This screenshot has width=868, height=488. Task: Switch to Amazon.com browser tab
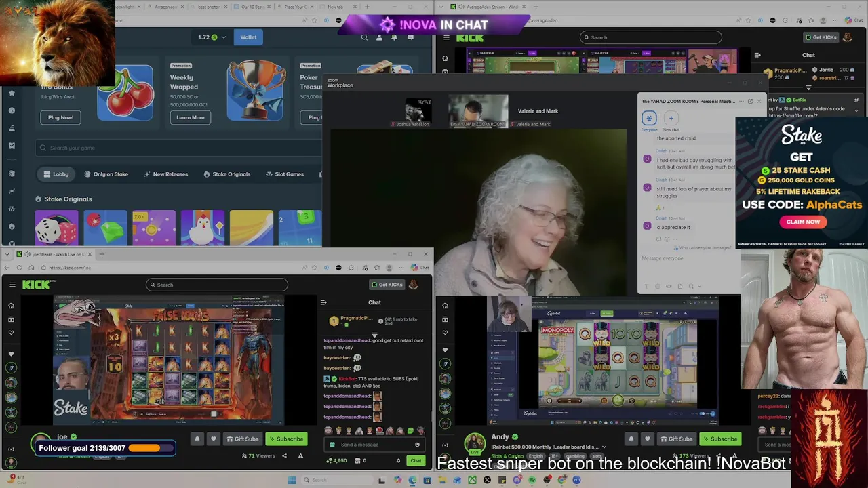coord(166,7)
